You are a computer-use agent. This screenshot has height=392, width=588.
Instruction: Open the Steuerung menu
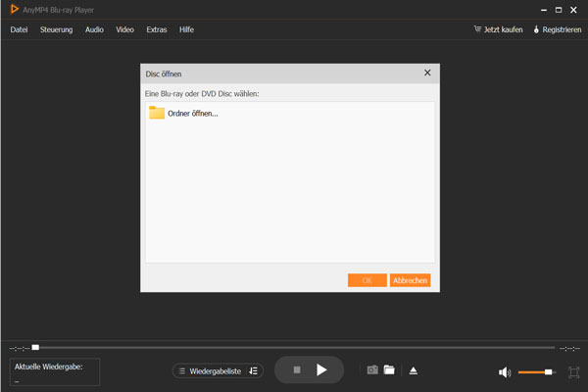tap(56, 29)
